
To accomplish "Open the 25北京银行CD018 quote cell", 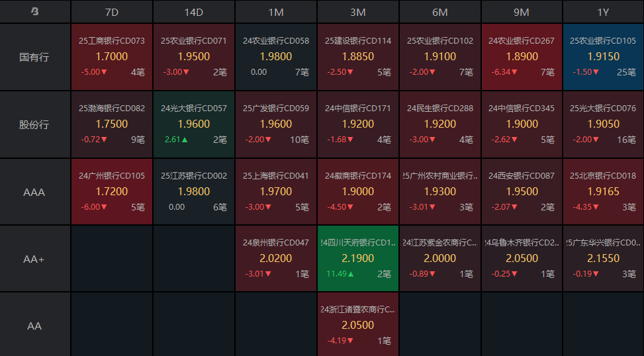I will tap(603, 192).
